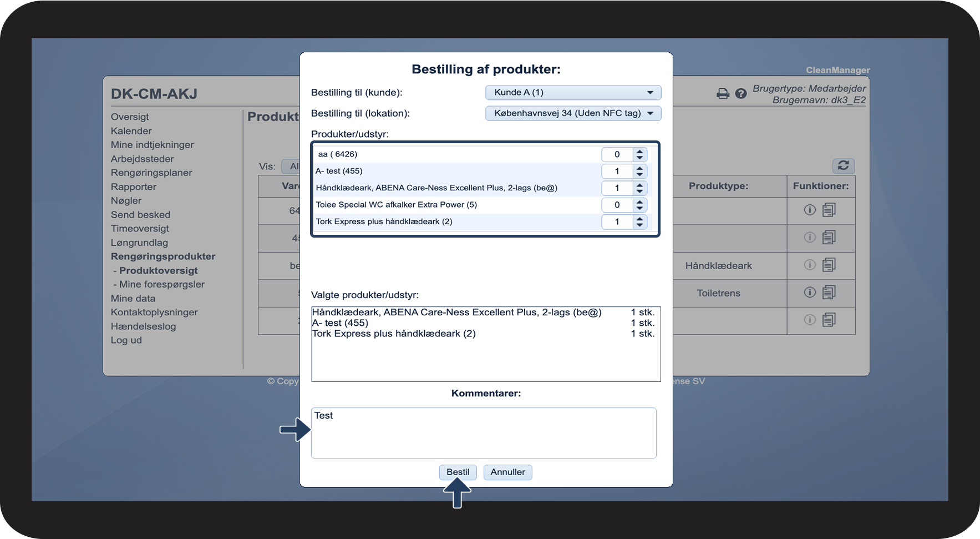Increase the Toiee Special WC afkalker quantity
Screen dimensions: 980x539
pos(640,202)
